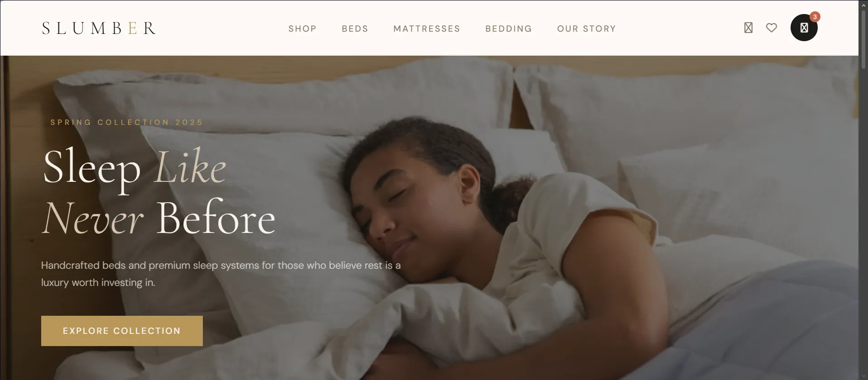The image size is (868, 380).
Task: Click the SLUMBER logo
Action: [99, 28]
